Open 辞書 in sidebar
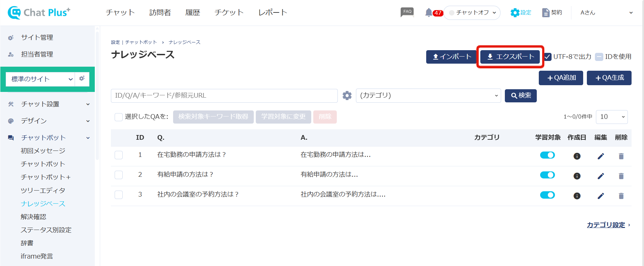 (x=27, y=243)
